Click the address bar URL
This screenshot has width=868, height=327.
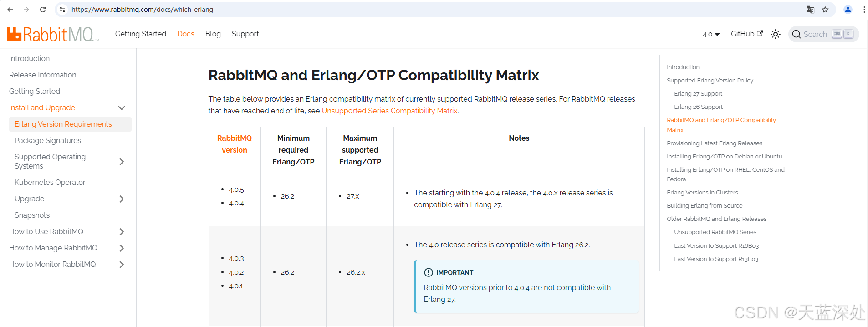click(142, 9)
